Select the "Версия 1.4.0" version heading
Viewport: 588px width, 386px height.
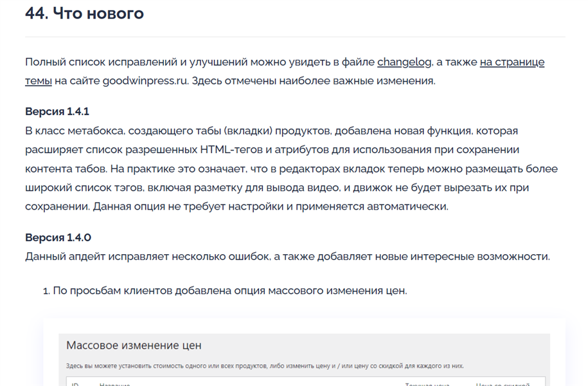(58, 237)
